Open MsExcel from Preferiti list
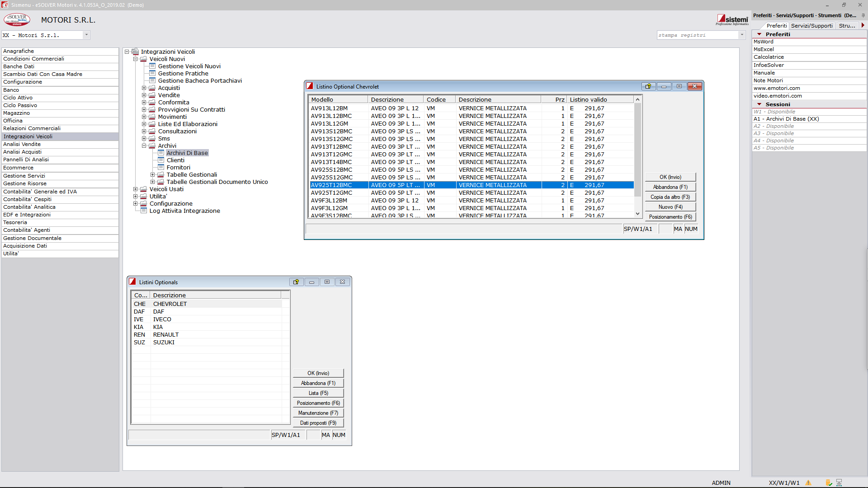 (x=764, y=49)
